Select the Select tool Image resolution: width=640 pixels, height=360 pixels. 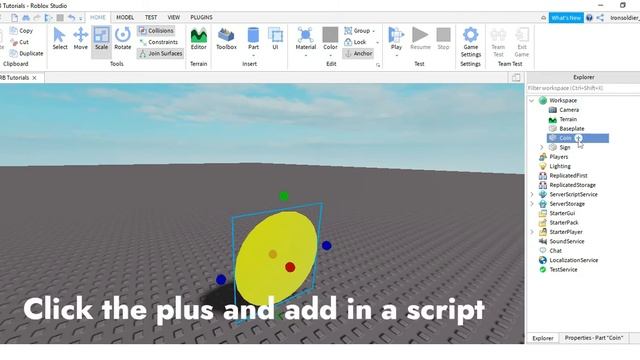point(60,38)
